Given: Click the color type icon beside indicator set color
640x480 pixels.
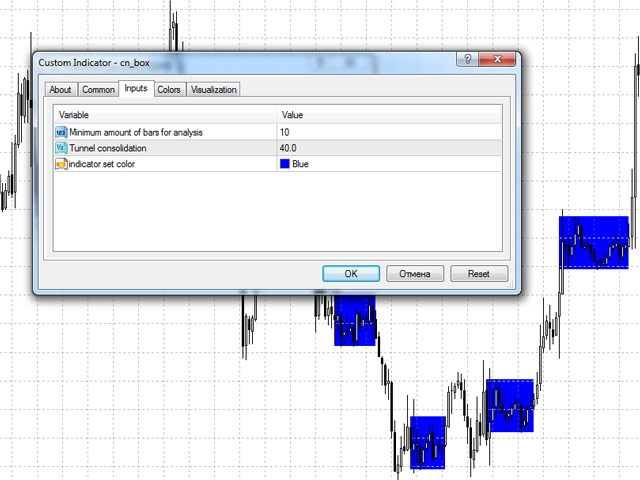Looking at the screenshot, I should tap(61, 164).
